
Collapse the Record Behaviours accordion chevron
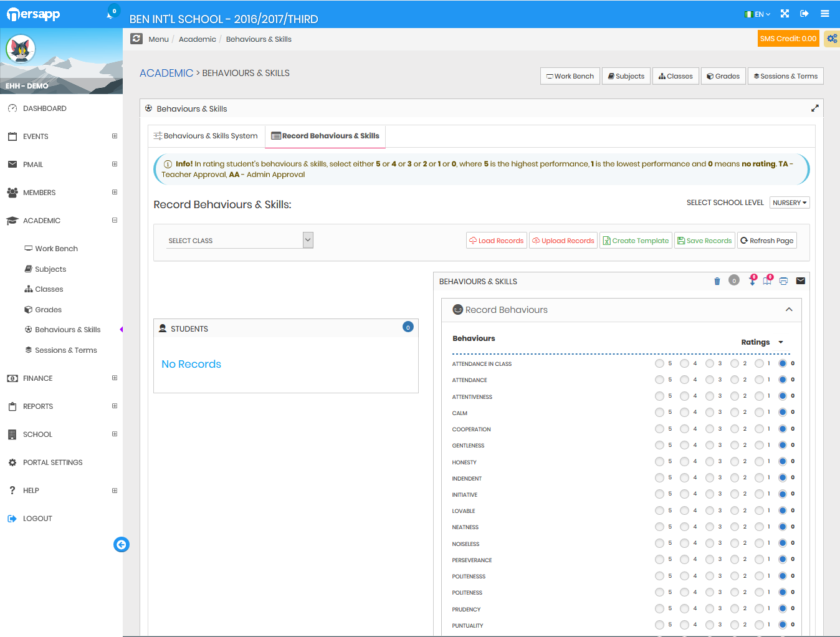[x=789, y=310]
